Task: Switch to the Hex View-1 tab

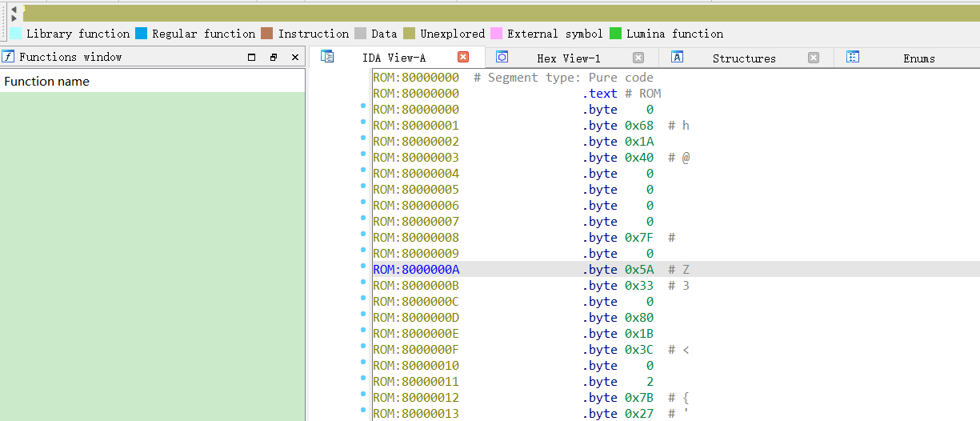Action: click(x=568, y=58)
